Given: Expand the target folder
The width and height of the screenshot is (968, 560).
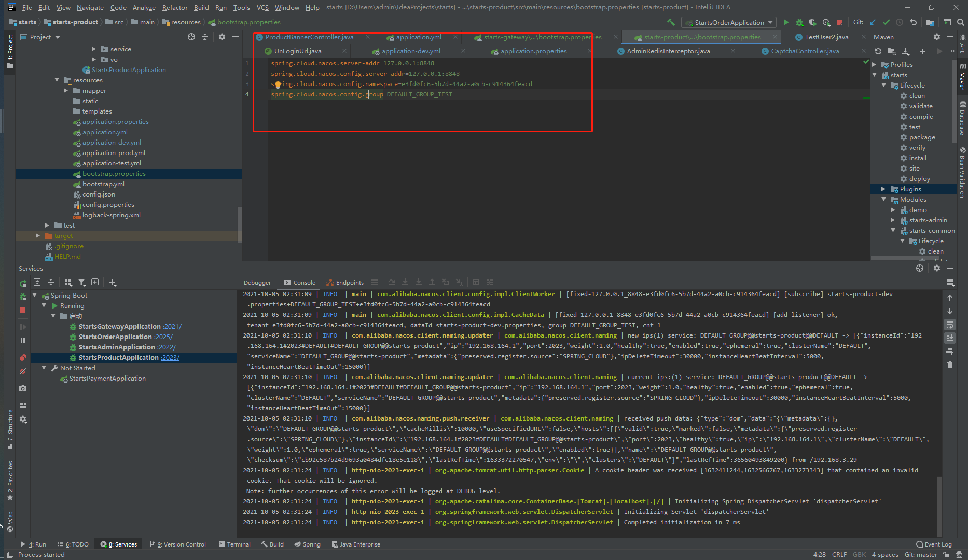Looking at the screenshot, I should point(38,235).
